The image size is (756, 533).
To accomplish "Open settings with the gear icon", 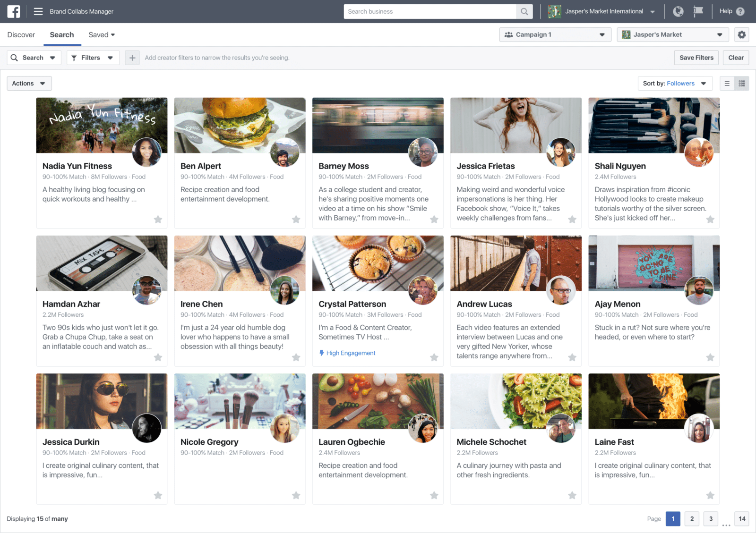I will (x=741, y=34).
